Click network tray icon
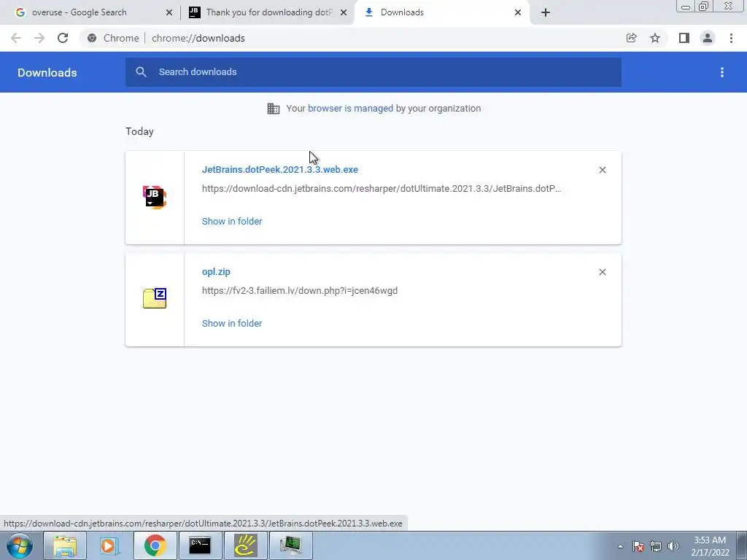 point(656,546)
